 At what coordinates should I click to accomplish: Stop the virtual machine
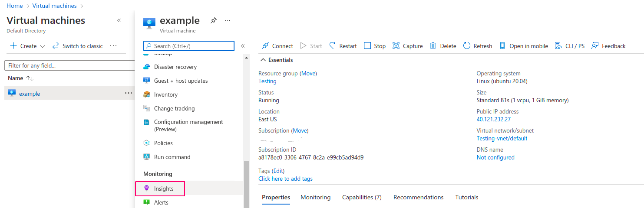pyautogui.click(x=374, y=46)
